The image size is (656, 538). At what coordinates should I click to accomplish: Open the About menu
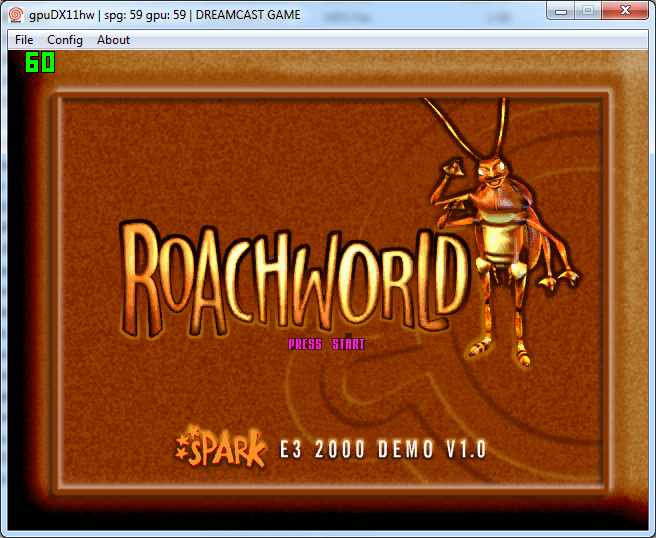point(113,40)
